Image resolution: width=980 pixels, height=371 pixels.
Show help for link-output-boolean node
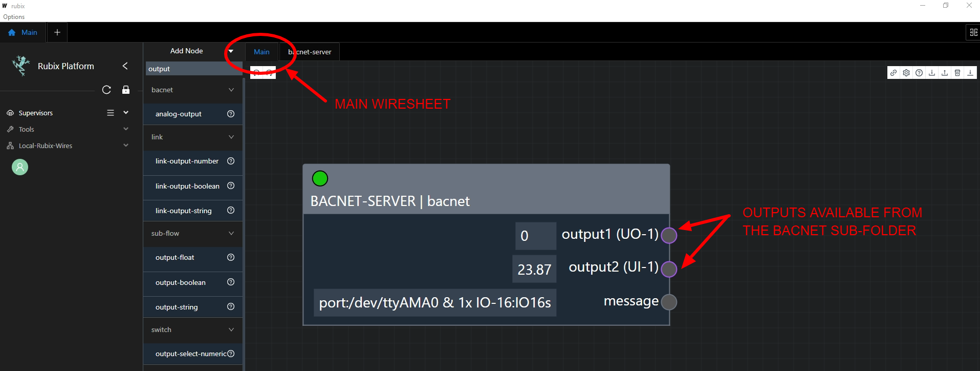click(231, 186)
